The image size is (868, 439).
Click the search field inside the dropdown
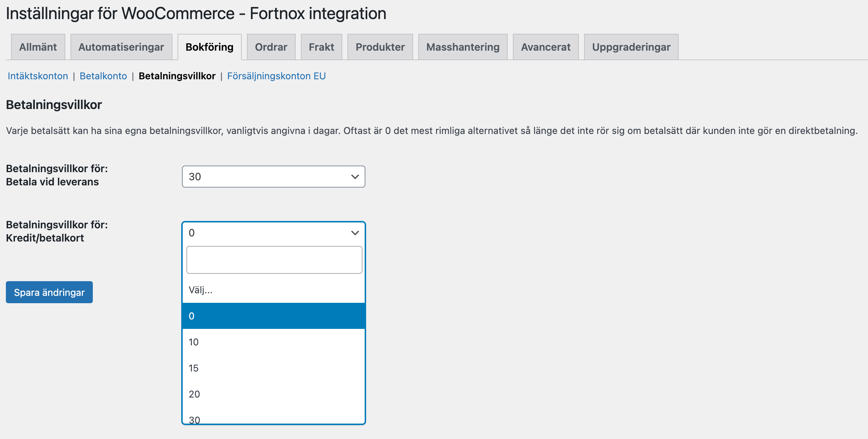(273, 260)
